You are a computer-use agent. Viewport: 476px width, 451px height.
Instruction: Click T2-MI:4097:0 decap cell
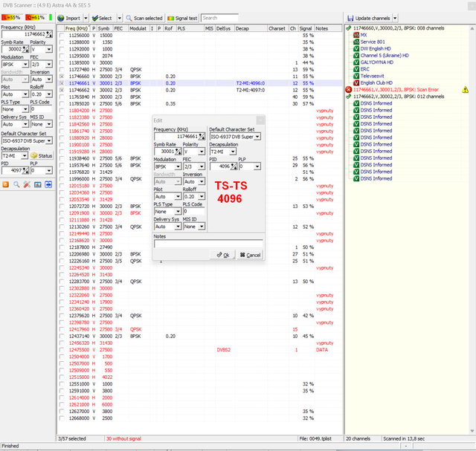tap(251, 90)
